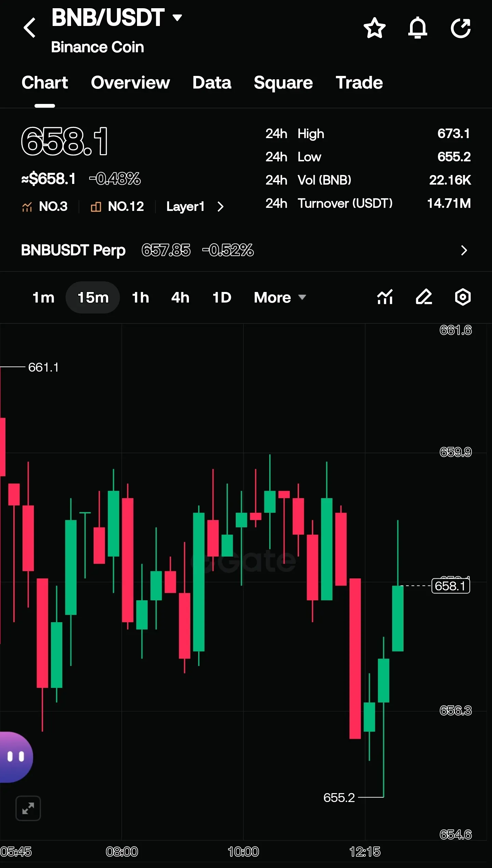
Task: Switch to the Chart tab
Action: point(45,83)
